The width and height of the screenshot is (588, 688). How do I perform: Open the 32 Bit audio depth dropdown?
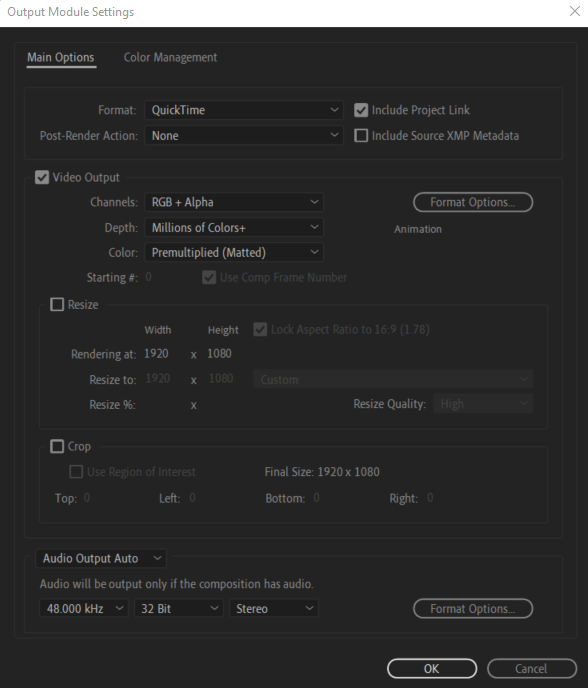coord(179,609)
